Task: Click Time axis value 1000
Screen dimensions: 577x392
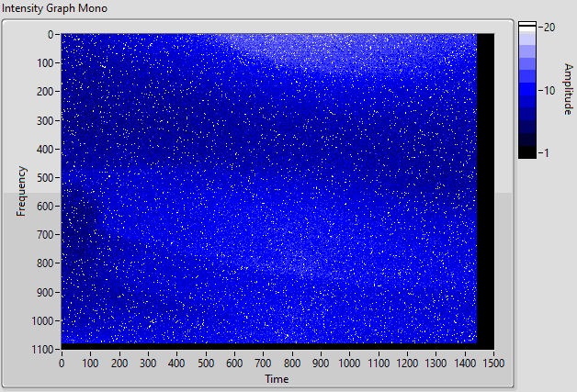Action: [x=349, y=364]
